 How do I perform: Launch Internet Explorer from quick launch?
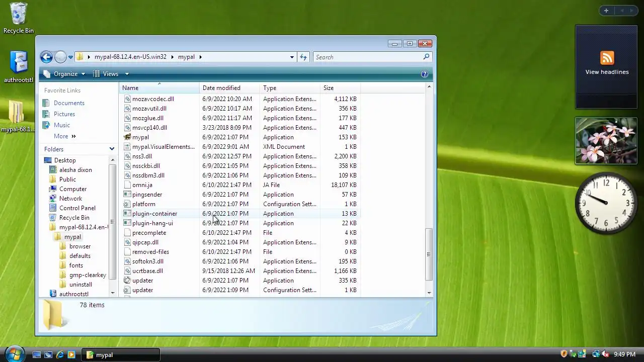tap(60, 355)
